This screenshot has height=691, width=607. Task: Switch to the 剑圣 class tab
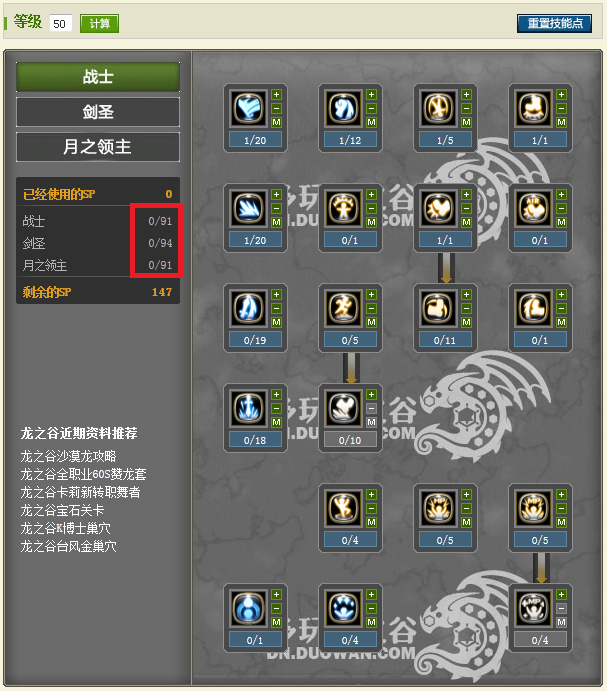click(98, 112)
